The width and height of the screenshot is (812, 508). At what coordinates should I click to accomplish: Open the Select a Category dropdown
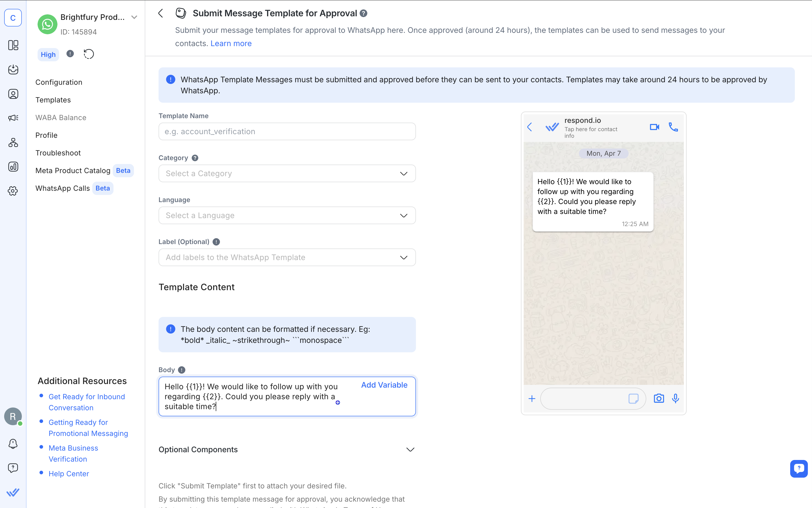(287, 173)
